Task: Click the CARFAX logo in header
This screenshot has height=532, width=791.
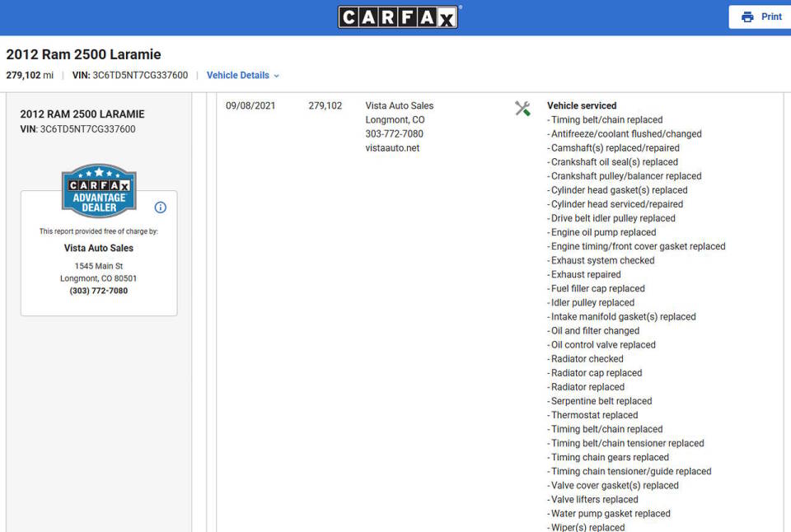Action: (398, 17)
